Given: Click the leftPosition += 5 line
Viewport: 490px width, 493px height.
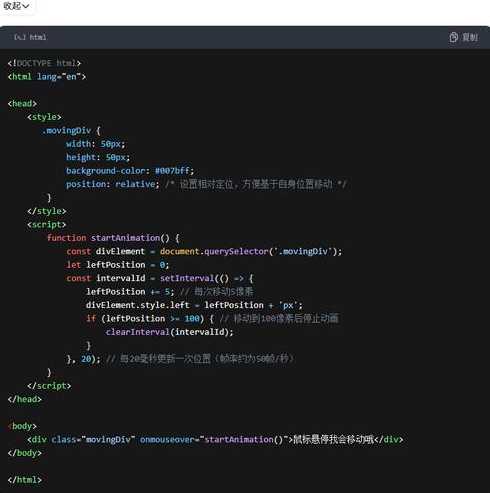Looking at the screenshot, I should click(170, 292).
